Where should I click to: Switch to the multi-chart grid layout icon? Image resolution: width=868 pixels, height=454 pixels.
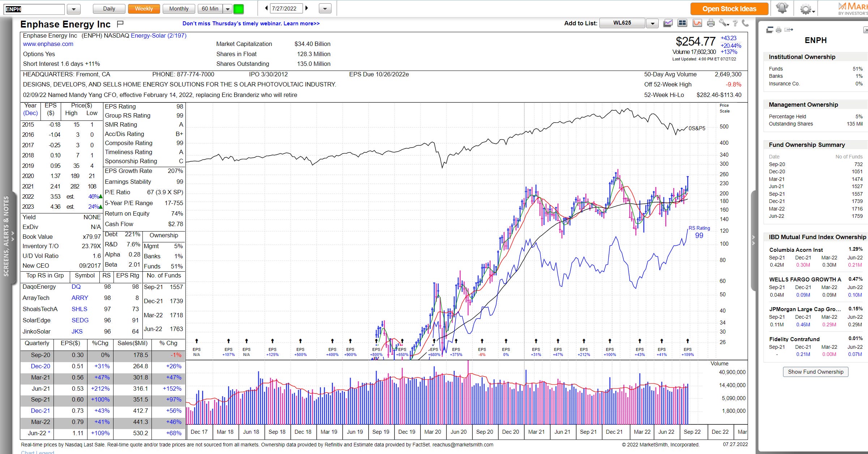click(x=682, y=23)
